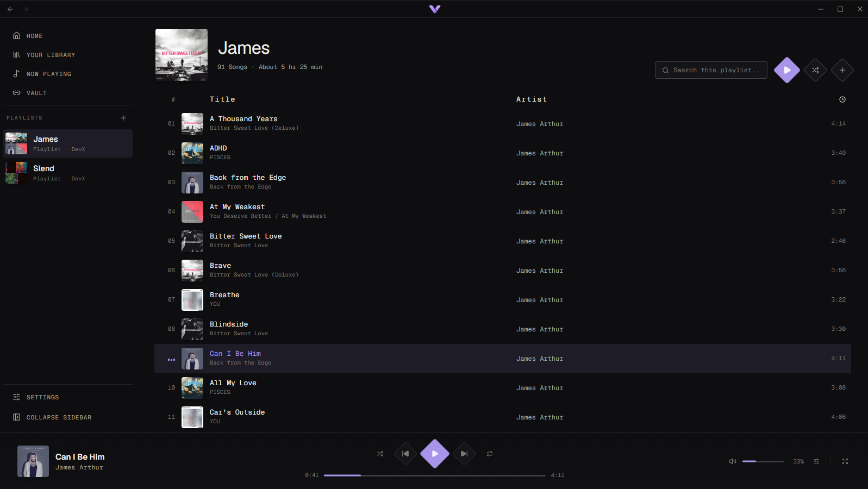The image size is (868, 489).
Task: Open the Vault section
Action: coord(30,93)
